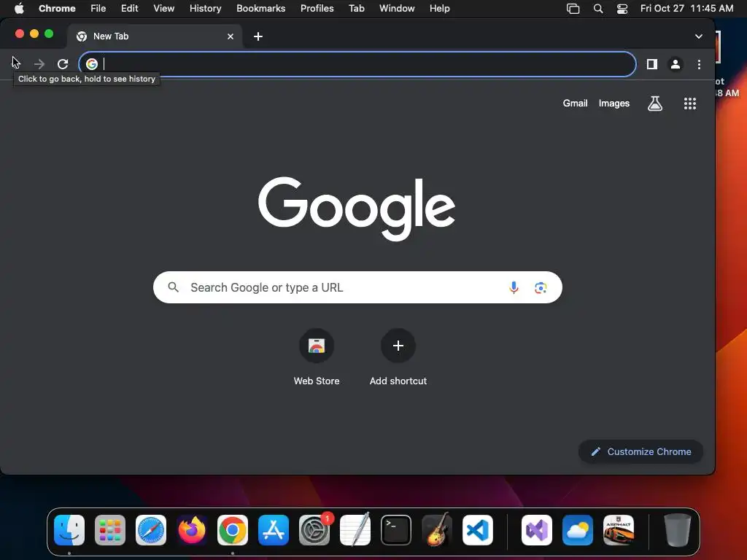Open the Bookmarks menu
This screenshot has height=560, width=747.
tap(260, 8)
